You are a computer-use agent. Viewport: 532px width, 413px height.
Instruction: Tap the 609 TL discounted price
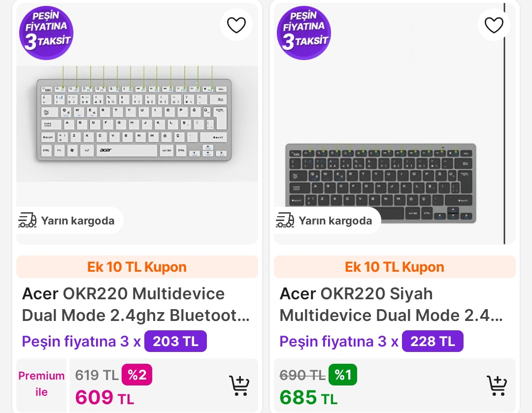pos(104,397)
